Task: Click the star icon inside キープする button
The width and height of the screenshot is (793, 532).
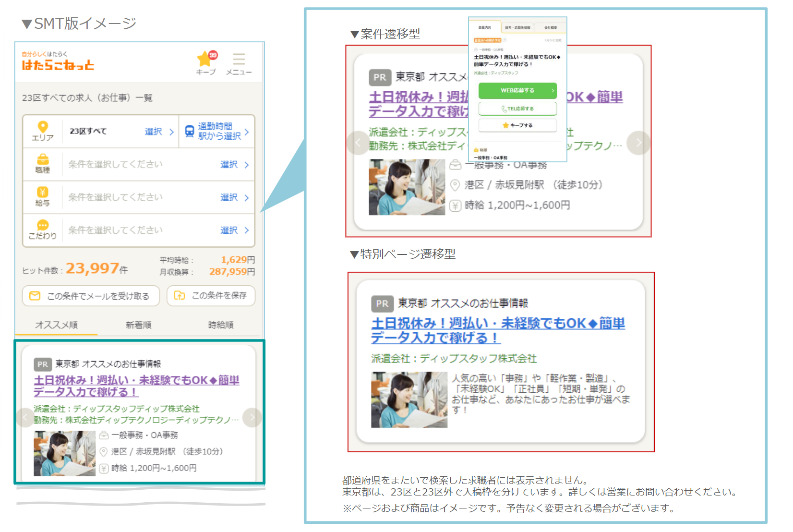Action: pos(505,125)
